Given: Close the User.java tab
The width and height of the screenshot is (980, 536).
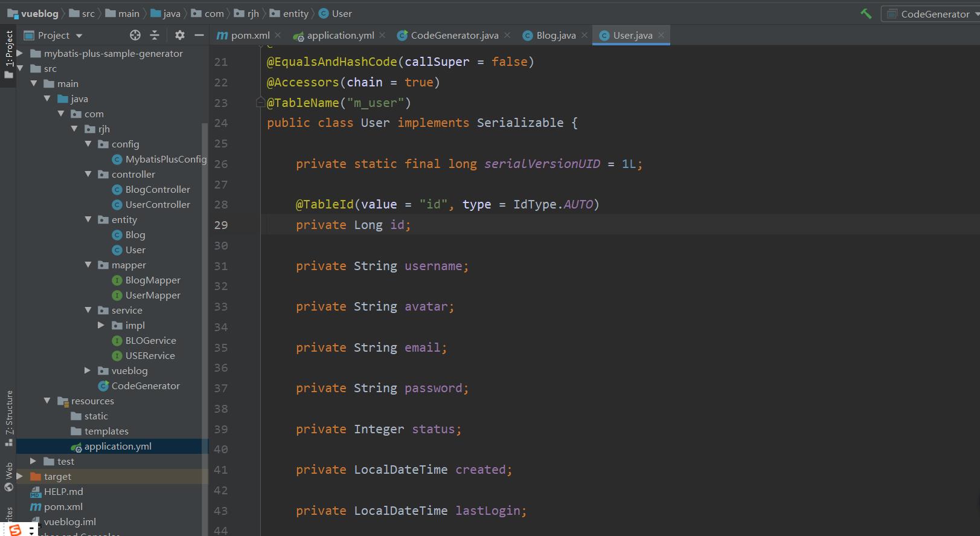Looking at the screenshot, I should pyautogui.click(x=661, y=35).
